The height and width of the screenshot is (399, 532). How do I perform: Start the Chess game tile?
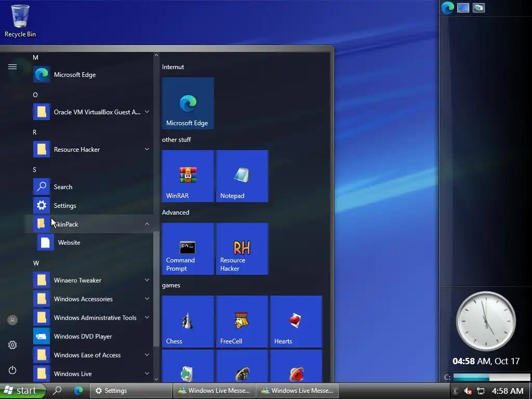(188, 321)
